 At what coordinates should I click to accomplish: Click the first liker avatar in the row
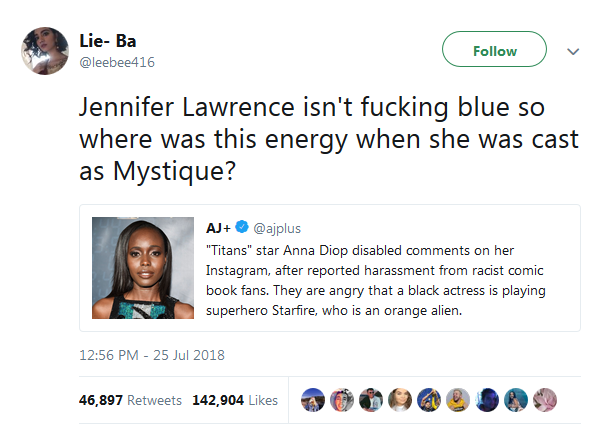click(x=311, y=400)
